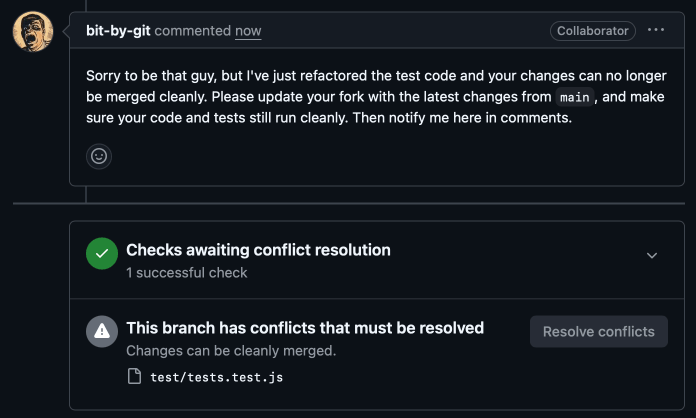Click the word 'commented' in the comment header
This screenshot has height=418, width=696.
click(193, 31)
